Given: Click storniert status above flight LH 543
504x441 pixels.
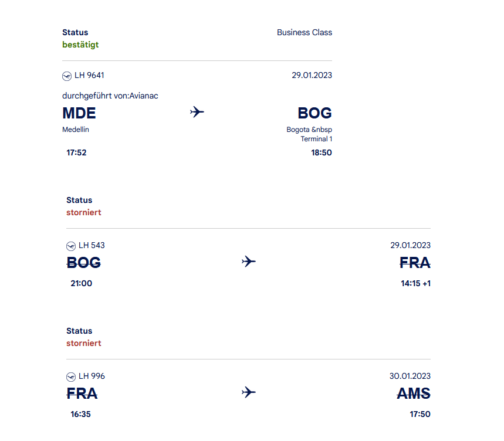Looking at the screenshot, I should (x=84, y=212).
